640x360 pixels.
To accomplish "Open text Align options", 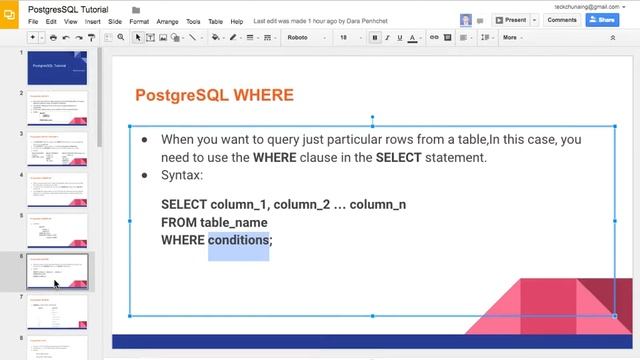I will [x=463, y=38].
